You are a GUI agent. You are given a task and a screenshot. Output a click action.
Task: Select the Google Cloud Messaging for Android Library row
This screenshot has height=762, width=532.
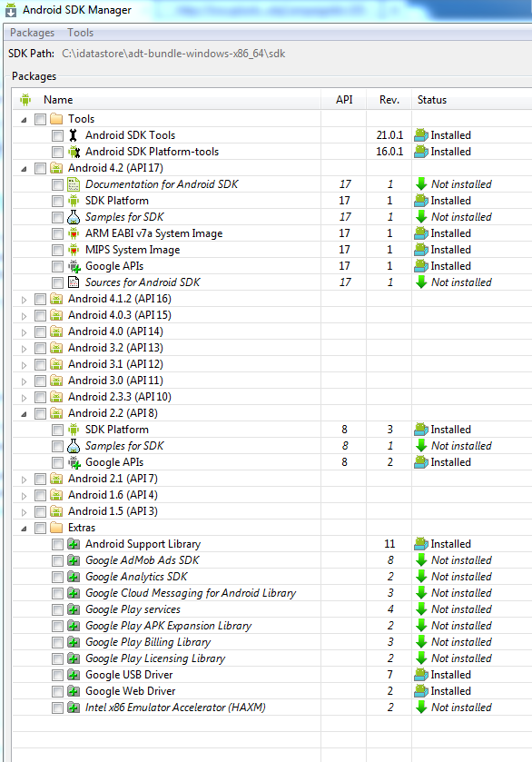pos(272,593)
